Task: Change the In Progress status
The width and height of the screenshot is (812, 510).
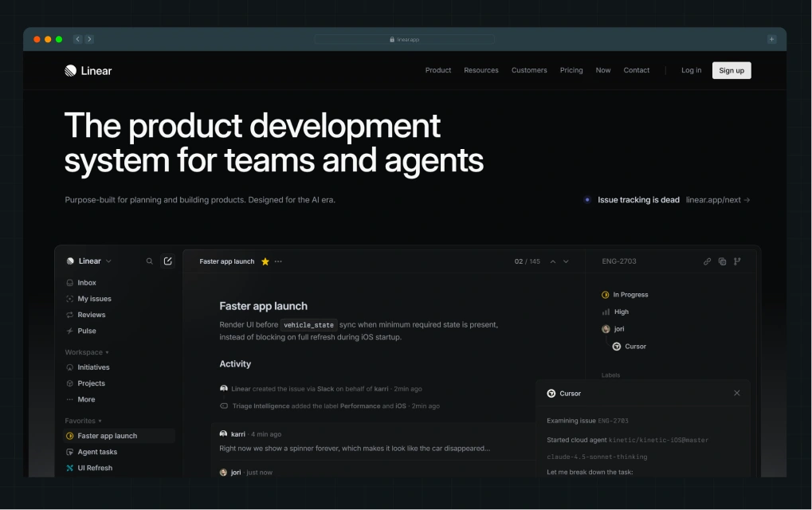Action: tap(625, 295)
